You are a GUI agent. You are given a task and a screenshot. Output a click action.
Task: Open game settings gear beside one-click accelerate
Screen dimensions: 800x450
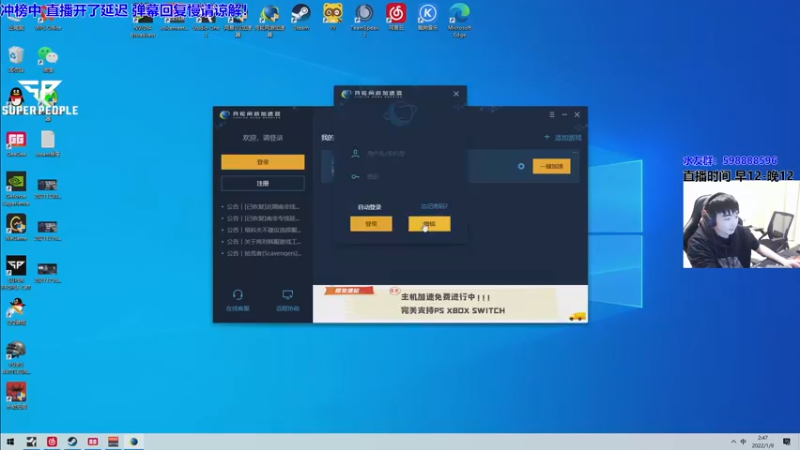tap(521, 166)
